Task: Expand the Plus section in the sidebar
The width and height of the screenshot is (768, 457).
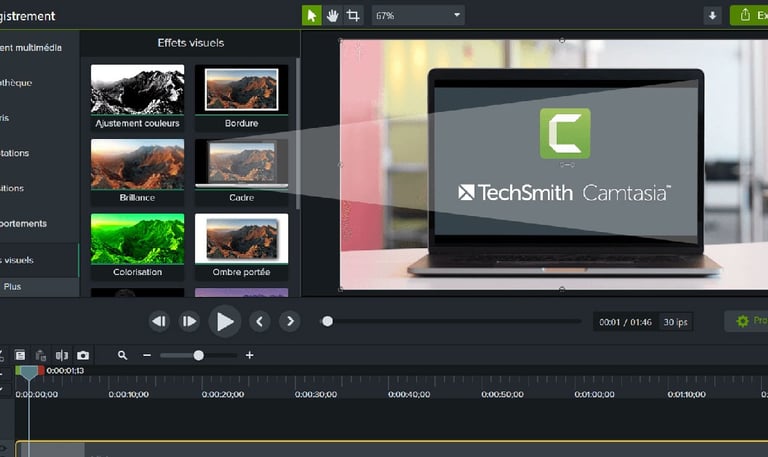Action: [x=12, y=286]
